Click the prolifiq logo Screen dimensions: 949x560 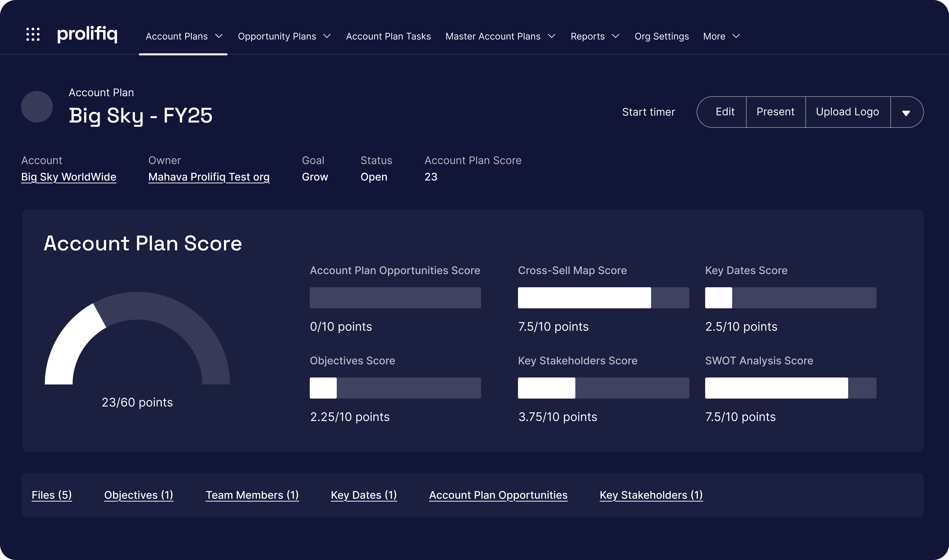coord(87,34)
